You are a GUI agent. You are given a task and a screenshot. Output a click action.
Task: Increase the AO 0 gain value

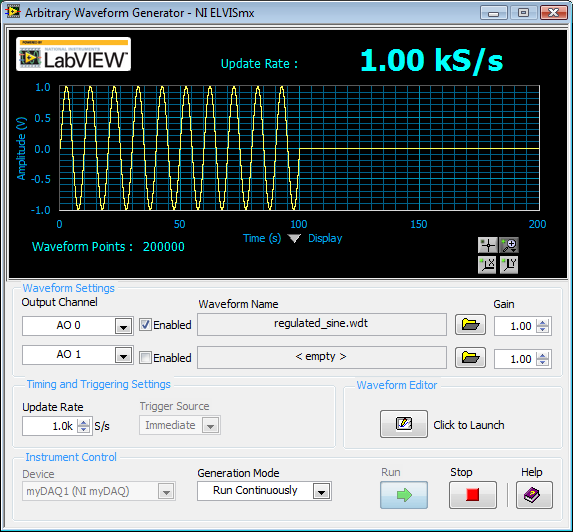(x=543, y=323)
